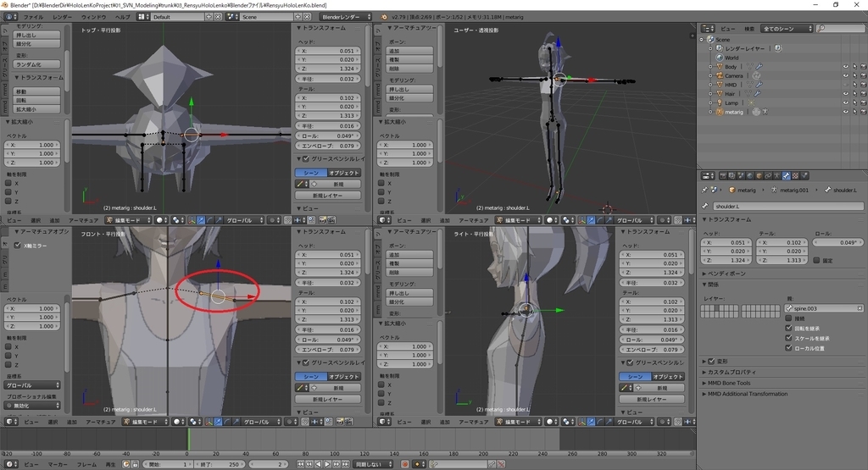Toggle visibility eye for HMD object
Screen dimensions: 868x470
(846, 86)
